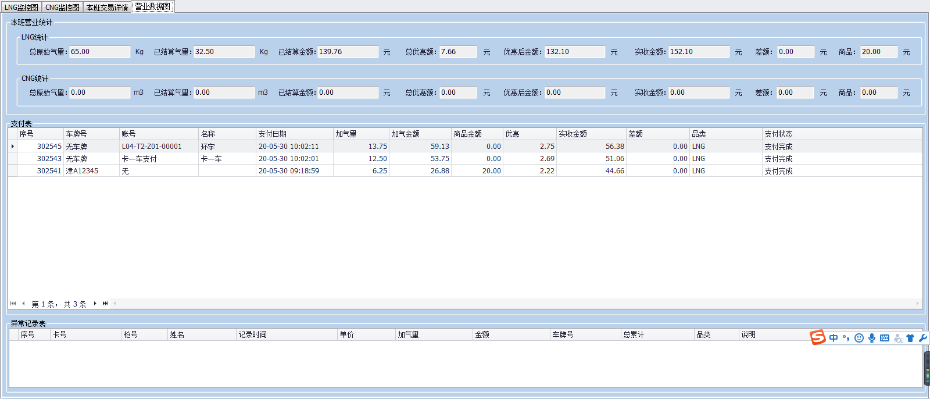Open the soft keyboard icon in IME bar
Image resolution: width=930 pixels, height=399 pixels.
click(x=884, y=338)
